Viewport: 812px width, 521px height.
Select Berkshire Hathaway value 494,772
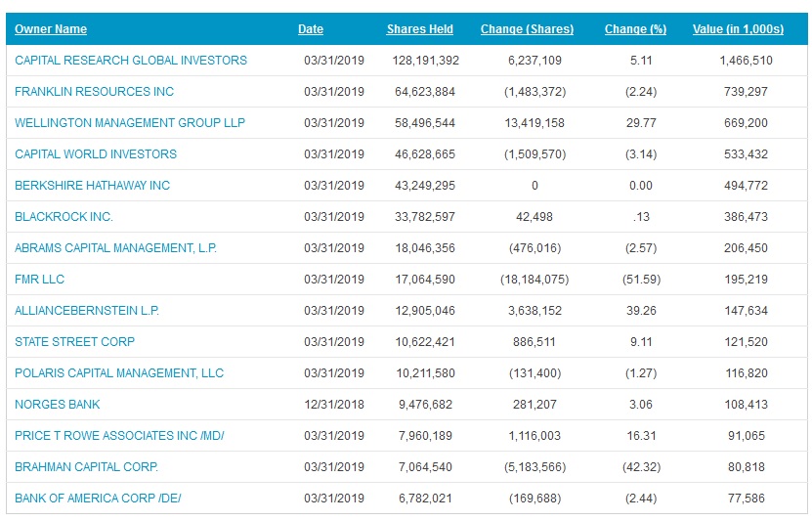pyautogui.click(x=746, y=186)
